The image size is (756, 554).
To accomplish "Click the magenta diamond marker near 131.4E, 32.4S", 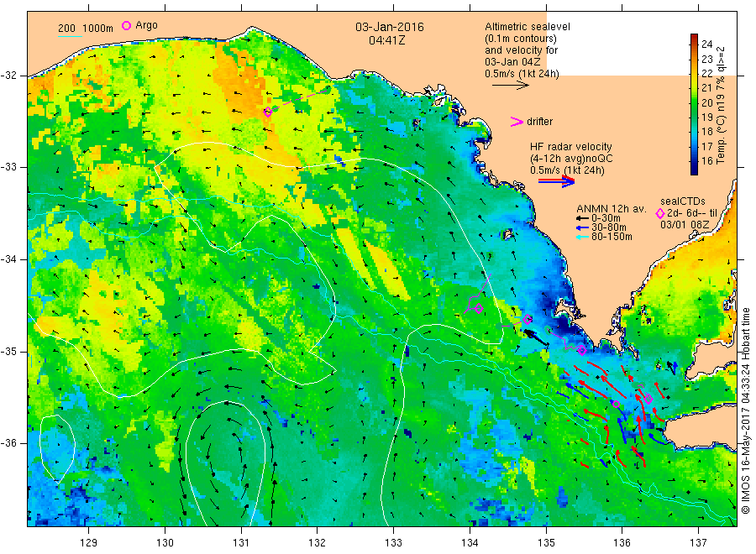I will pyautogui.click(x=268, y=112).
